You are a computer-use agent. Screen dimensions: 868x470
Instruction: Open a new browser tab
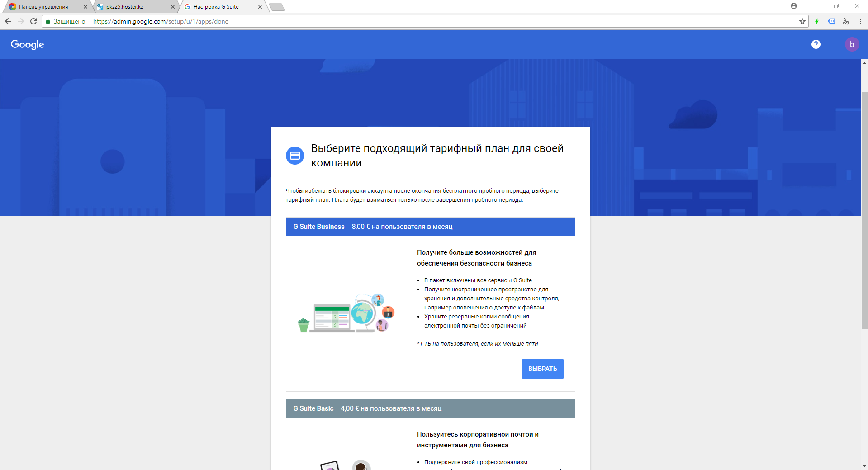(x=277, y=7)
